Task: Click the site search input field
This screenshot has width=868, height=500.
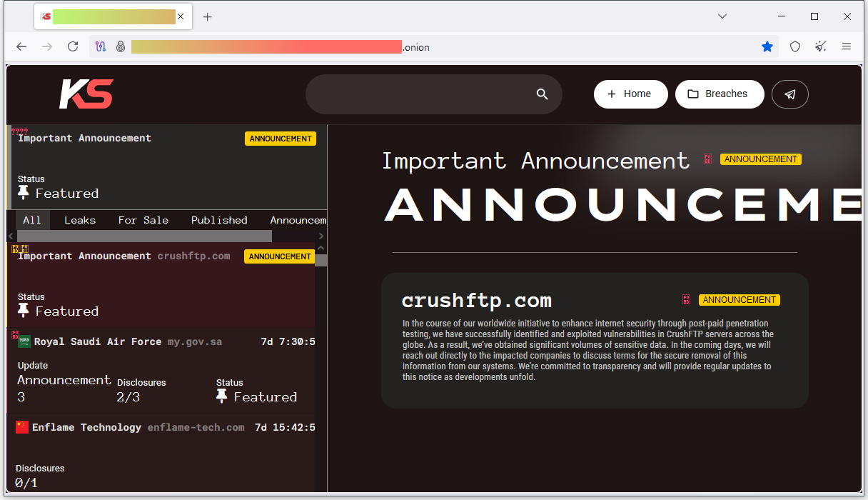Action: click(434, 94)
